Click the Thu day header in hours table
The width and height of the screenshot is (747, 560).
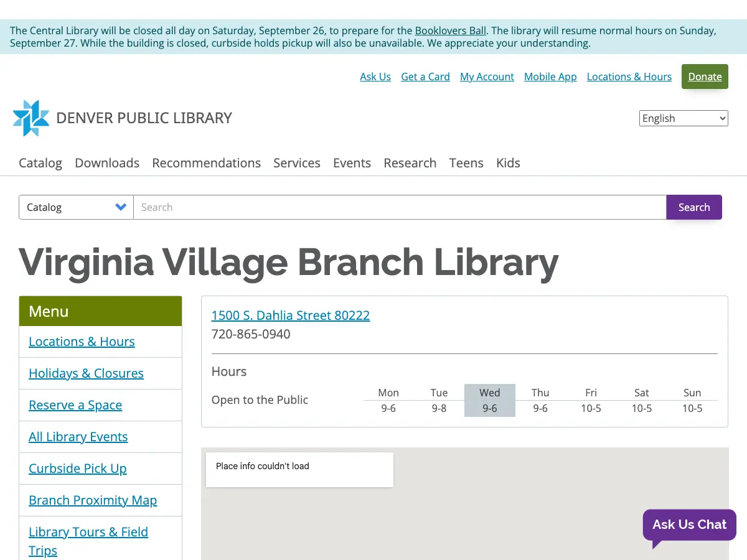(540, 393)
